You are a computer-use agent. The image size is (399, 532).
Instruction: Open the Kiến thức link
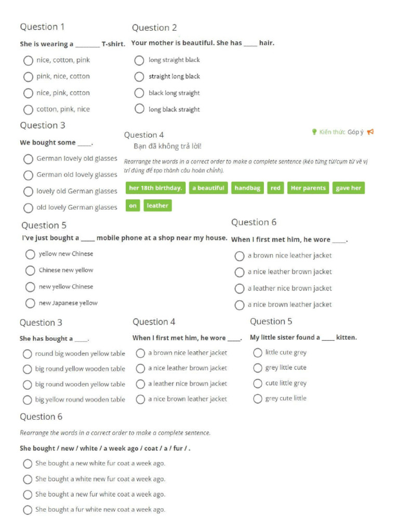point(332,132)
